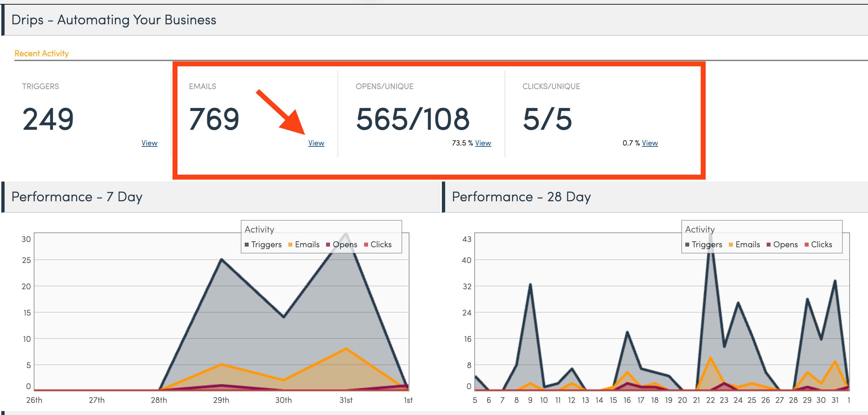The width and height of the screenshot is (868, 415).
Task: Click Emails swatch in 28 Day legend
Action: 731,244
